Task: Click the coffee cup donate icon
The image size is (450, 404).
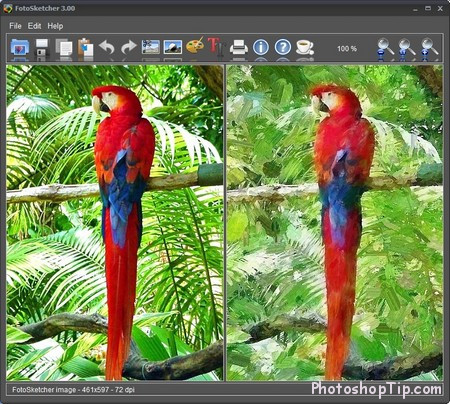Action: click(305, 47)
